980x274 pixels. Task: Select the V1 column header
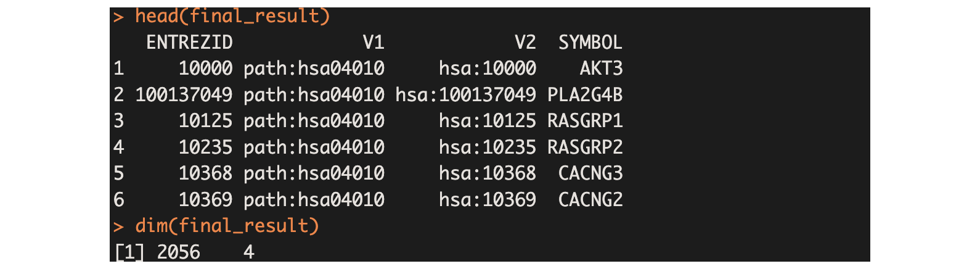[x=374, y=42]
